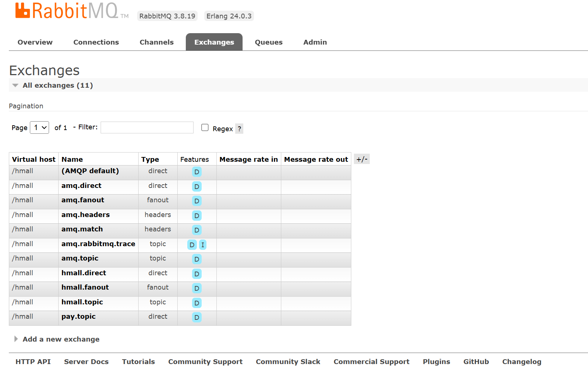Enable the Regex filter checkbox

pyautogui.click(x=205, y=127)
